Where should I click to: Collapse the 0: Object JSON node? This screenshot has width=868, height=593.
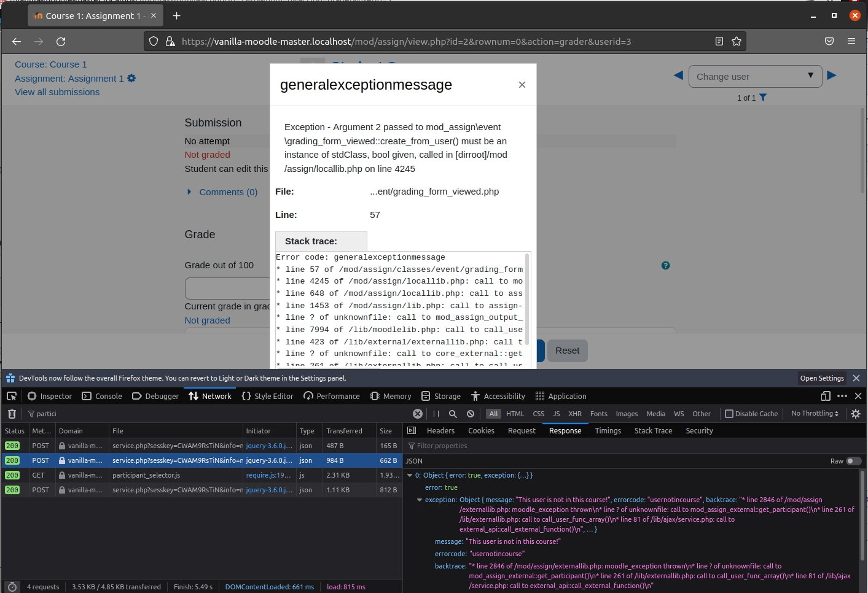410,475
